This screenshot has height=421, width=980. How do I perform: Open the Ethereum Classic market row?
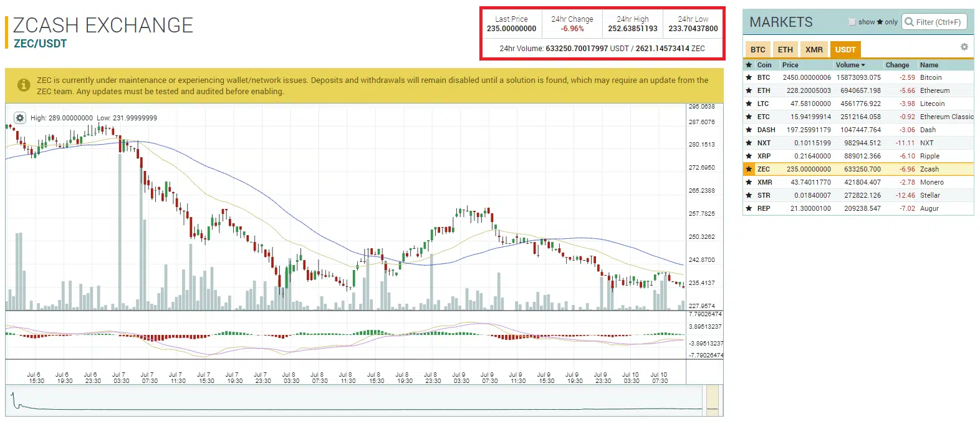click(x=858, y=117)
